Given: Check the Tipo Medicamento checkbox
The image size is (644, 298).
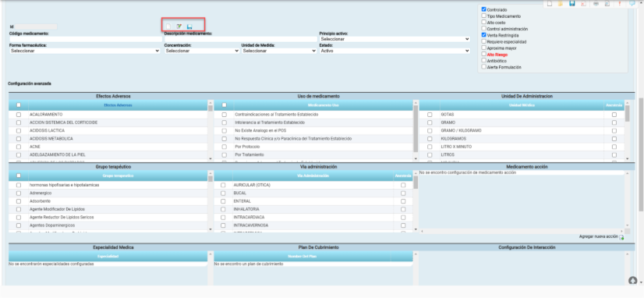Looking at the screenshot, I should point(484,16).
